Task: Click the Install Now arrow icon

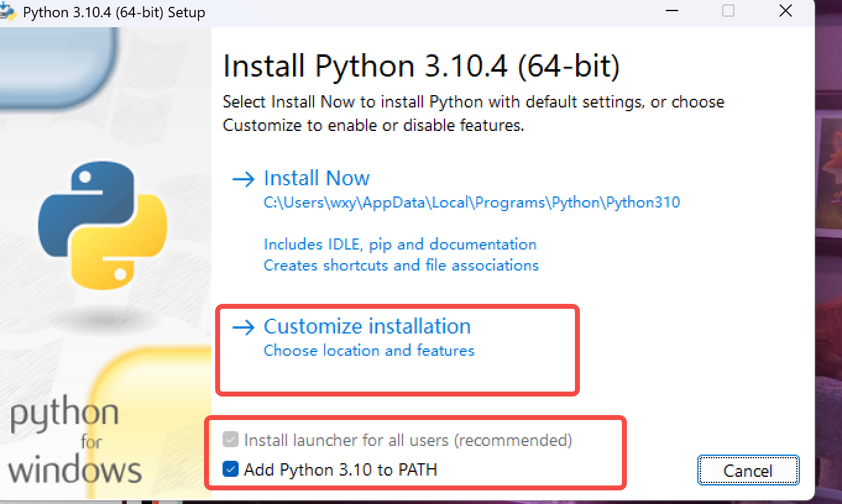Action: tap(243, 180)
